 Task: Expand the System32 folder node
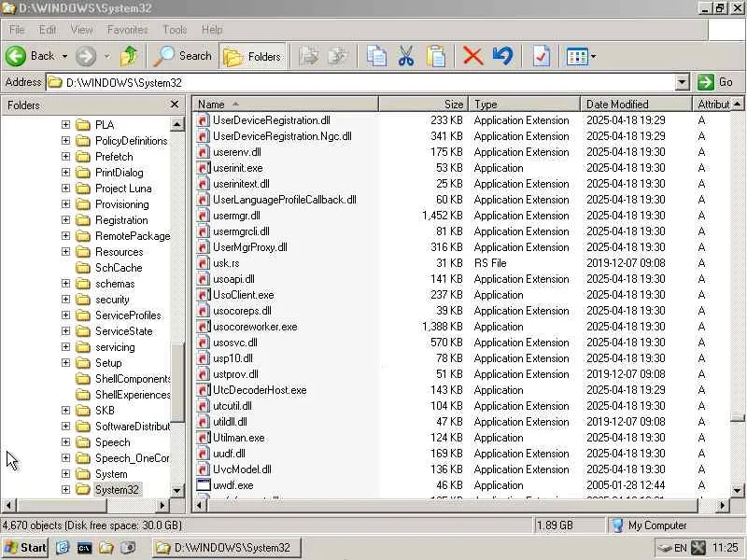65,489
